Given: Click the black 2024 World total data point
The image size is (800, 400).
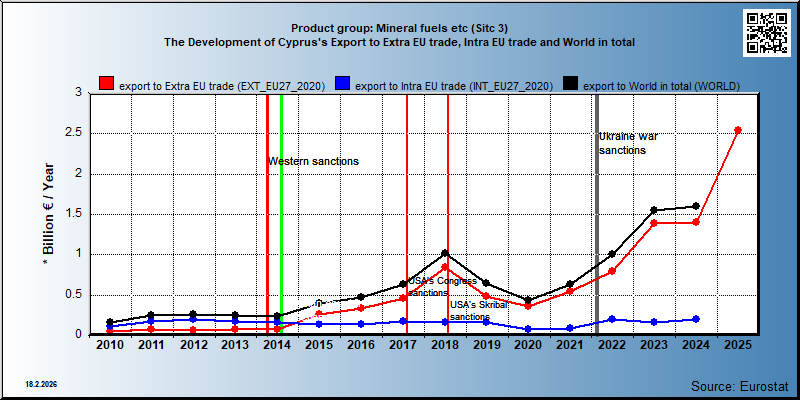Looking at the screenshot, I should point(696,206).
